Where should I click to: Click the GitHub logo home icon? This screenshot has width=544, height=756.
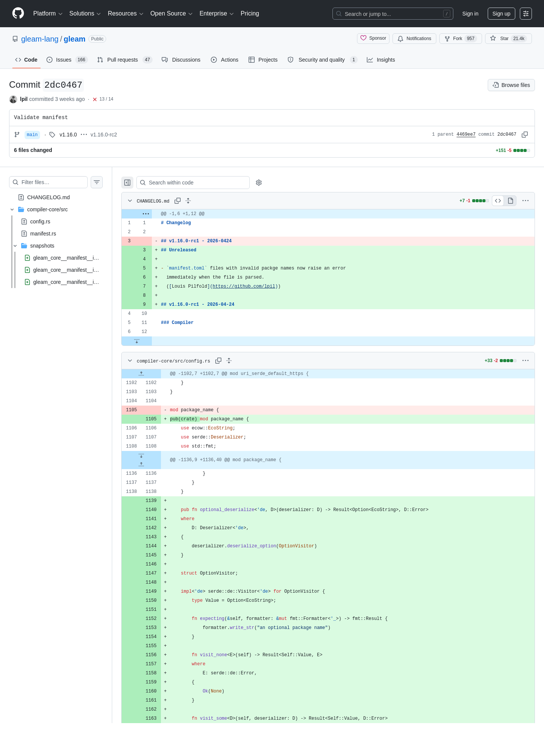click(18, 13)
